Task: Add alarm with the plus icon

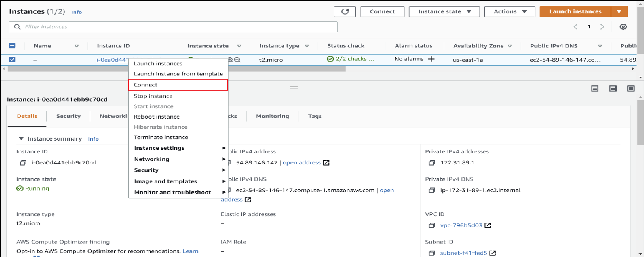Action: (x=431, y=59)
